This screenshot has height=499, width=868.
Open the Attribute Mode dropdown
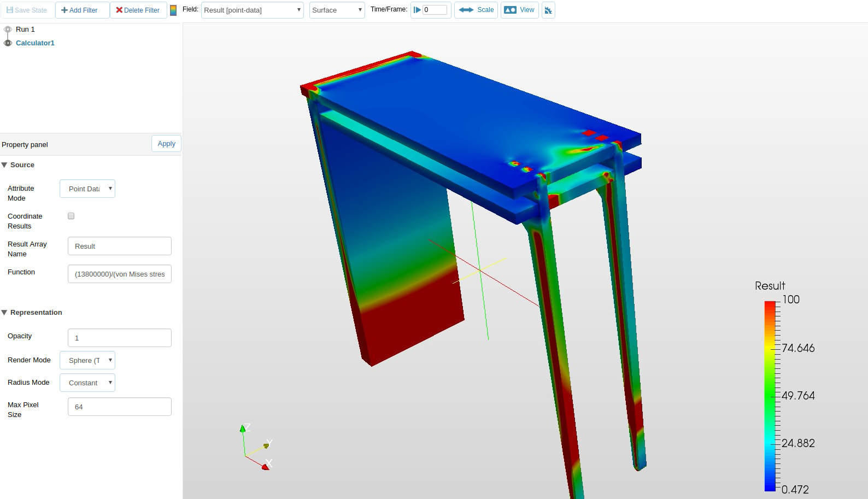pos(87,189)
